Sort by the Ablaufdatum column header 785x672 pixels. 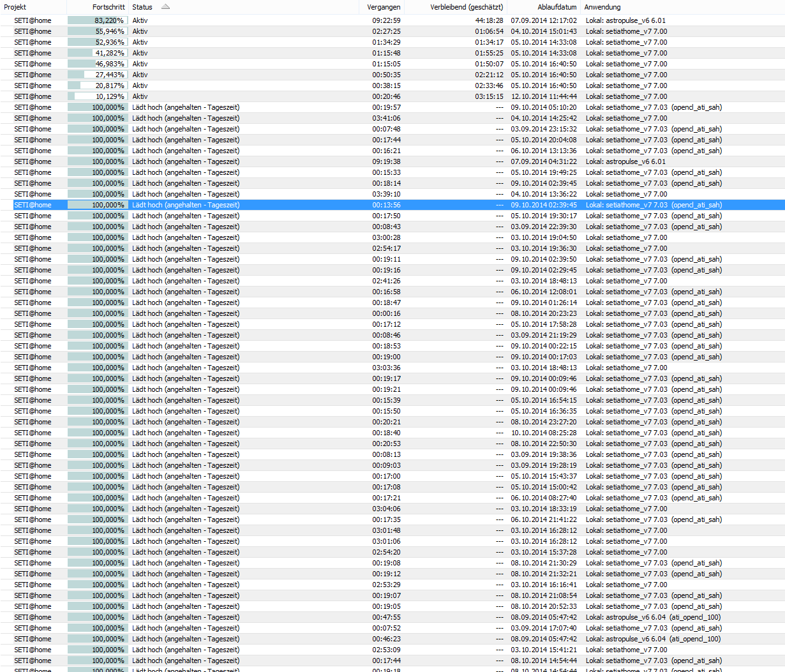click(x=557, y=7)
